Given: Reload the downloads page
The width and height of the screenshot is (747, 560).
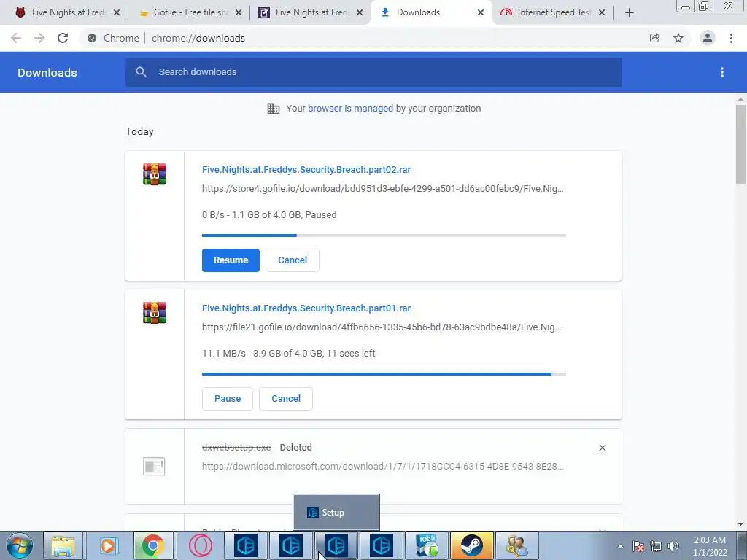Looking at the screenshot, I should click(x=63, y=38).
